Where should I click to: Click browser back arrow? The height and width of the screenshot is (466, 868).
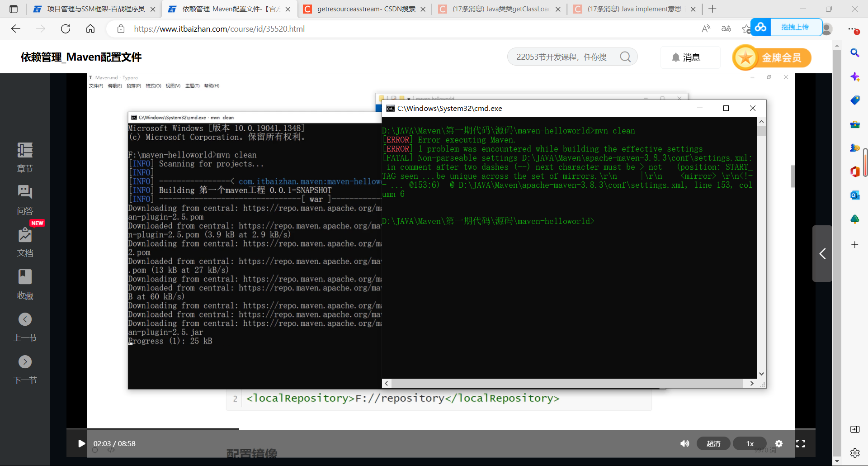[16, 29]
